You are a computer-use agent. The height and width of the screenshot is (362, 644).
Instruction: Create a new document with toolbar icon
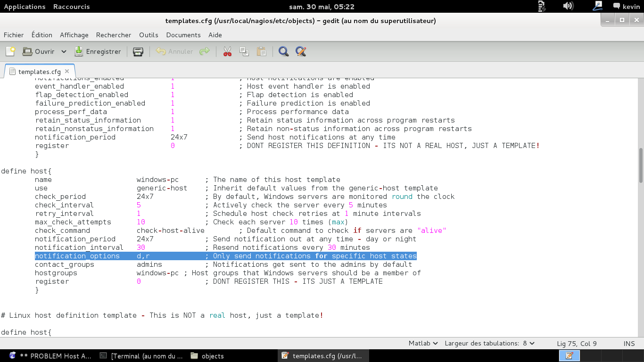pos(10,51)
